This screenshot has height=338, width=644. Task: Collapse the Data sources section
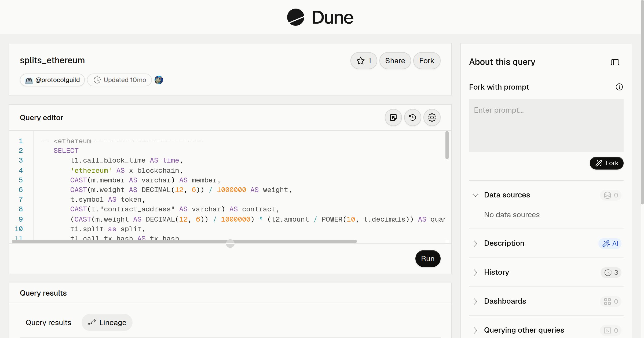point(475,195)
